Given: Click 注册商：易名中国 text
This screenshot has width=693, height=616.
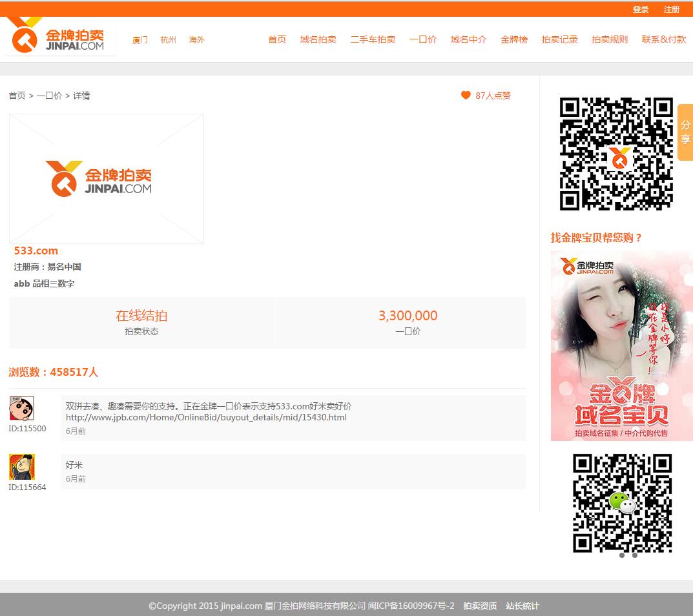Looking at the screenshot, I should [x=47, y=267].
